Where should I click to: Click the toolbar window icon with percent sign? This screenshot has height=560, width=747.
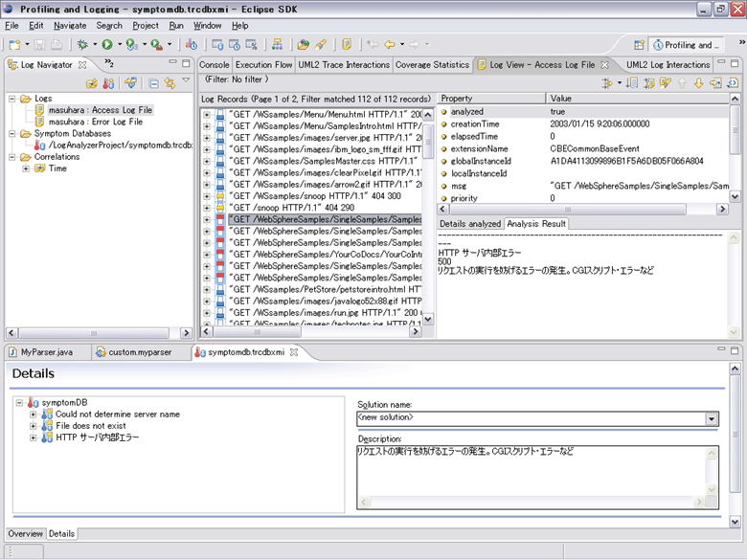click(x=251, y=45)
